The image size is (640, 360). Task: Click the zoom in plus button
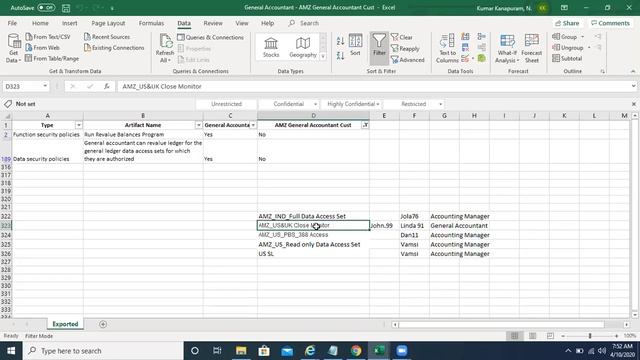[616, 336]
